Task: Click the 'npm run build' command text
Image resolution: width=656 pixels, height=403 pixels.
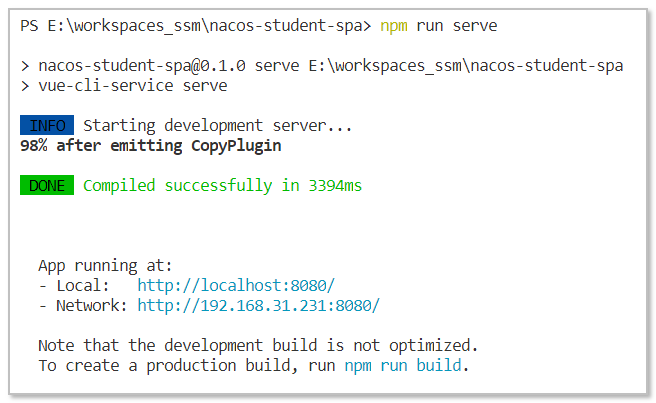Action: pos(403,366)
